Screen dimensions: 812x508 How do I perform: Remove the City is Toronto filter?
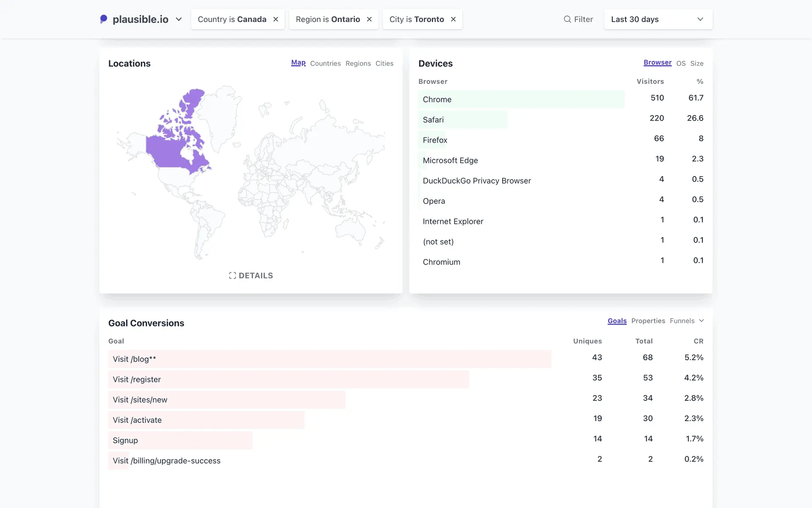(x=453, y=19)
